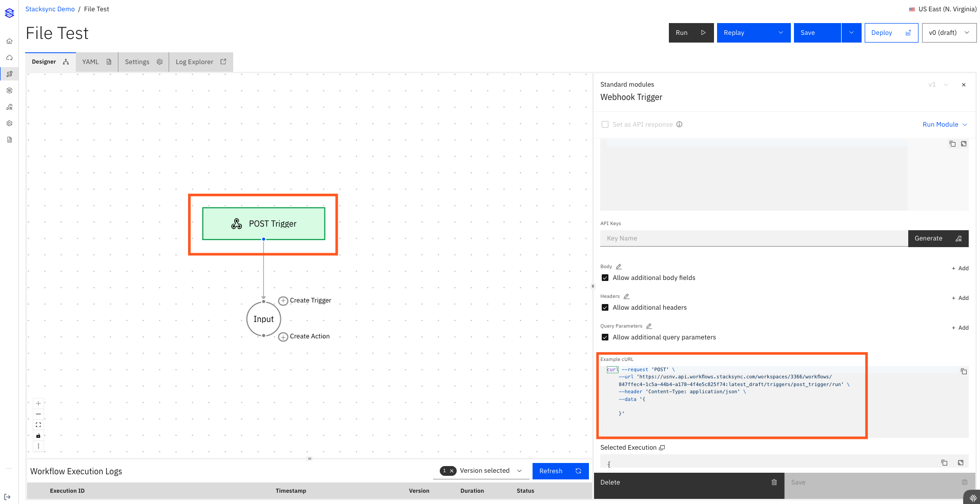The image size is (980, 504).
Task: Click the home icon in left sidebar
Action: coord(9,41)
